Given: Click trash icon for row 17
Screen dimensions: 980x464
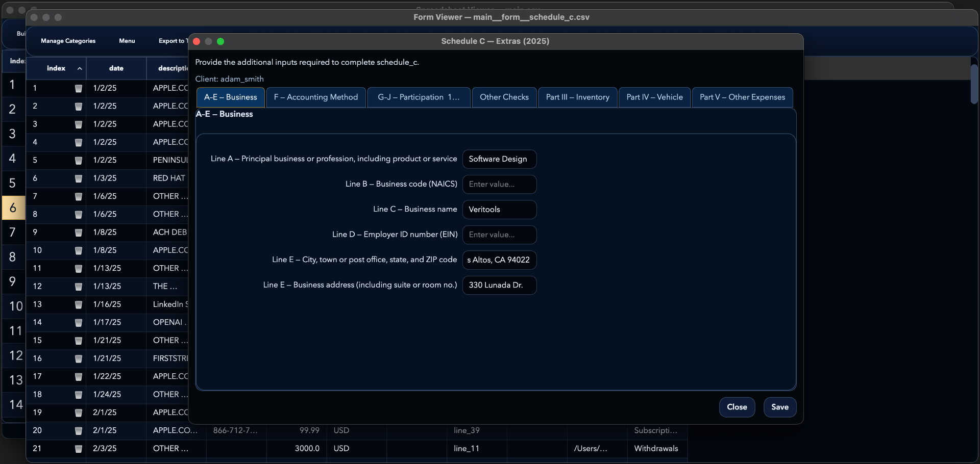Looking at the screenshot, I should 79,376.
